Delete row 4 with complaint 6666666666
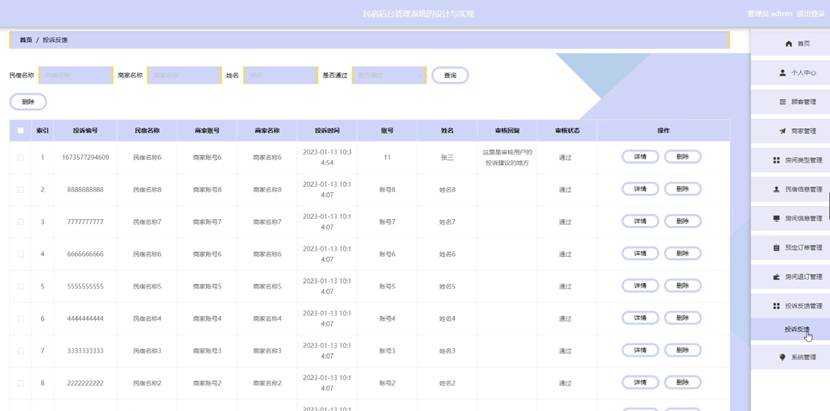The image size is (830, 411). 683,254
